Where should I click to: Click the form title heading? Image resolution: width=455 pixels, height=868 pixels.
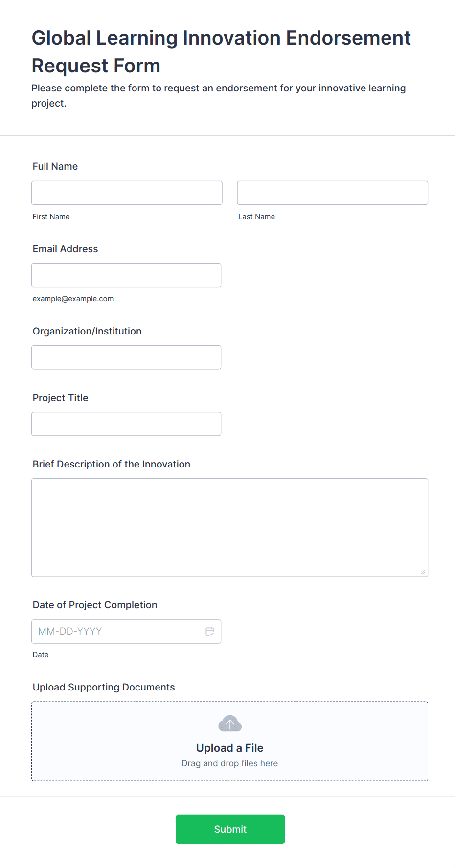coord(221,51)
